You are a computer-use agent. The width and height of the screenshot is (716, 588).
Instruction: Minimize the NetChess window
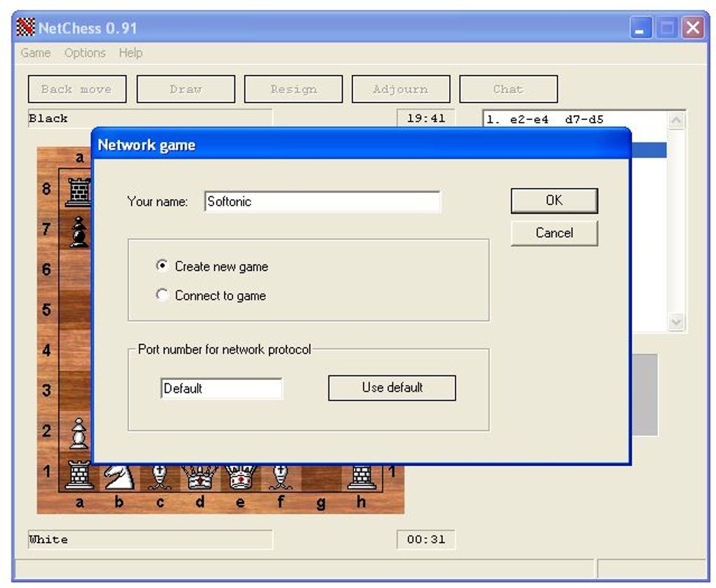tap(640, 28)
